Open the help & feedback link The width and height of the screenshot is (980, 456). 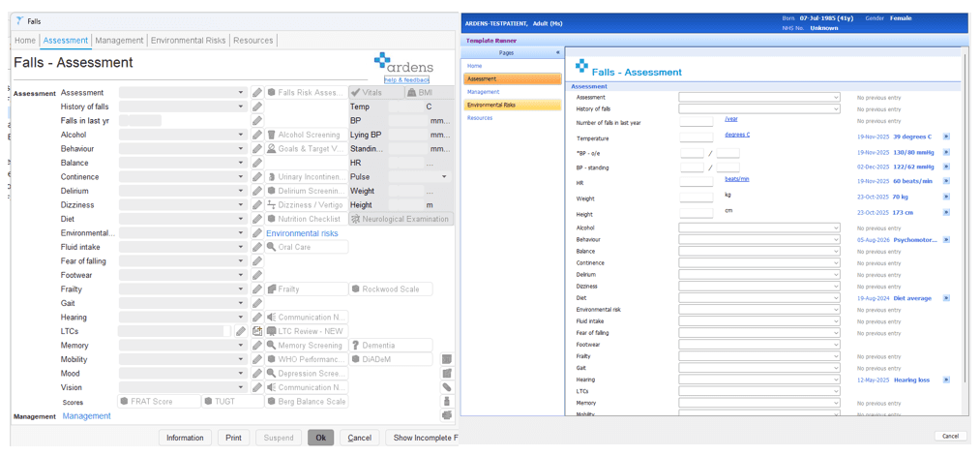coord(407,80)
